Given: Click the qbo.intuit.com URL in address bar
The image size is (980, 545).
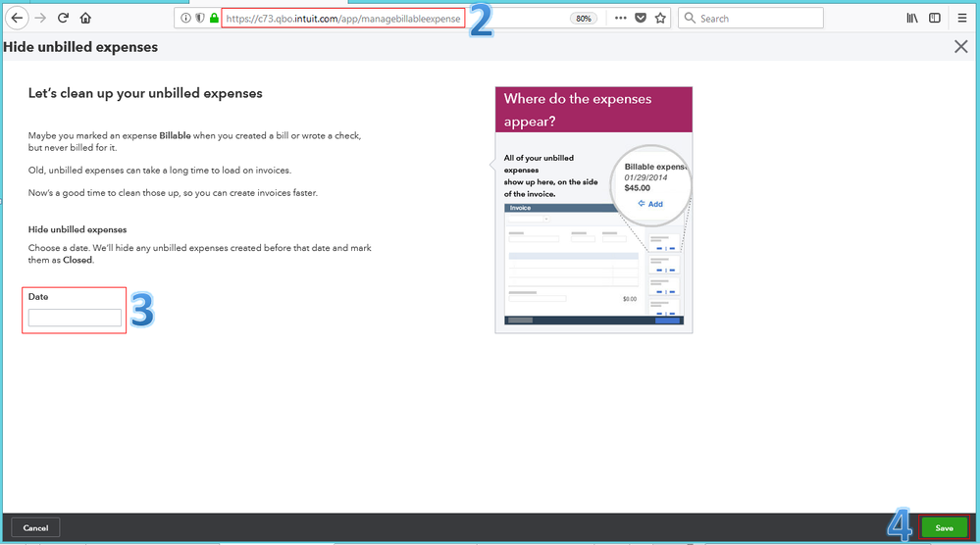Looking at the screenshot, I should point(343,19).
